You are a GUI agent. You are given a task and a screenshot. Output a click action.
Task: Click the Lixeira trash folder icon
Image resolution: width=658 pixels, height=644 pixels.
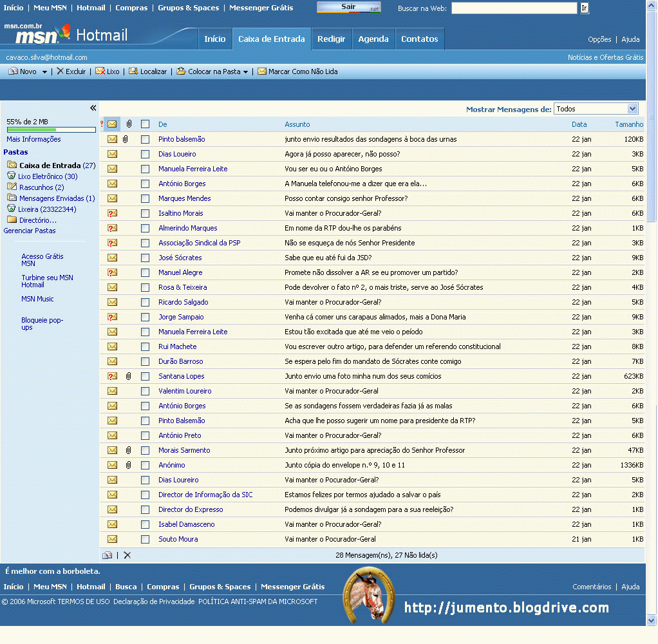[12, 209]
